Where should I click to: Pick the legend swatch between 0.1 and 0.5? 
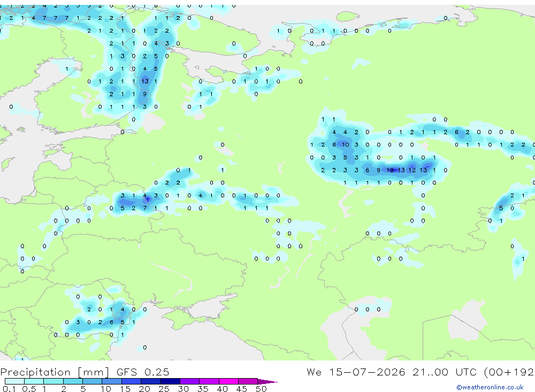(x=14, y=381)
